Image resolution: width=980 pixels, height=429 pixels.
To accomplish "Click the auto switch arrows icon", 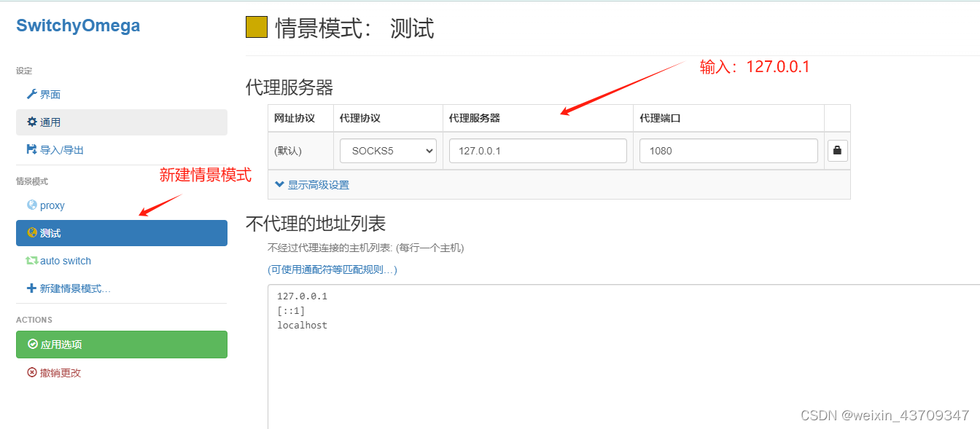I will tap(32, 261).
